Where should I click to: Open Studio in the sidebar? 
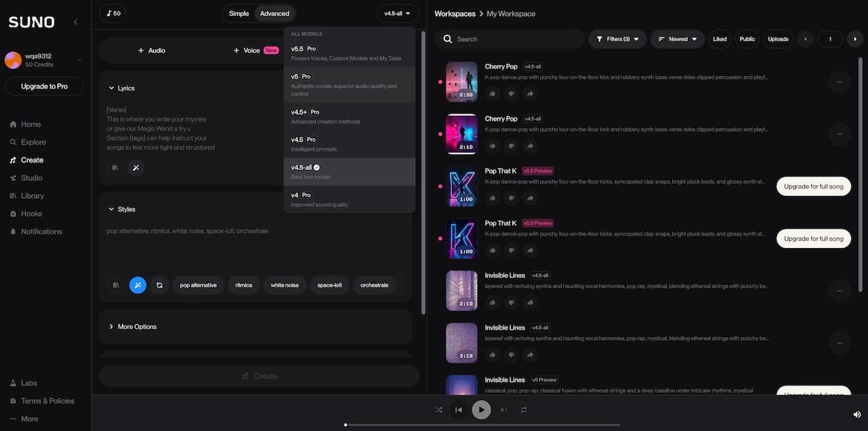[26, 178]
